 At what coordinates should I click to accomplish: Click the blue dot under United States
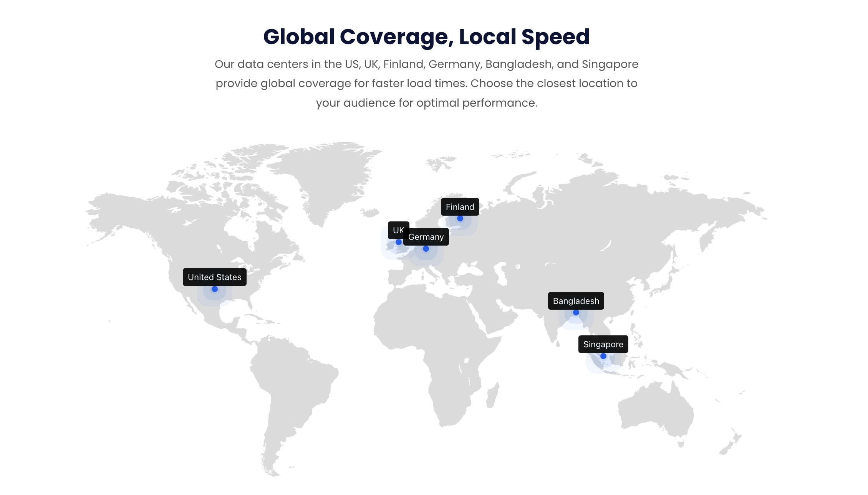click(215, 289)
